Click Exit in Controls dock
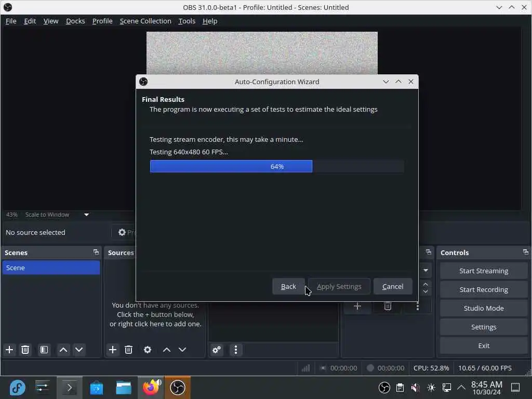The image size is (532, 399). [x=484, y=345]
